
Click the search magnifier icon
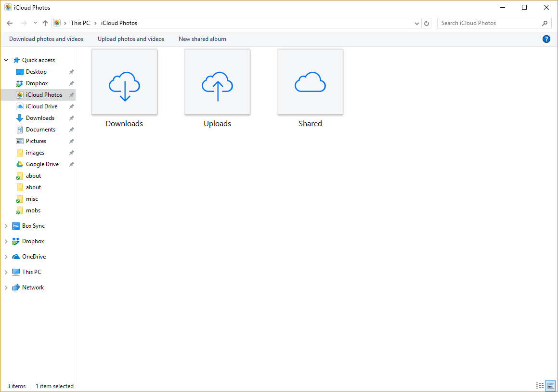coord(545,23)
